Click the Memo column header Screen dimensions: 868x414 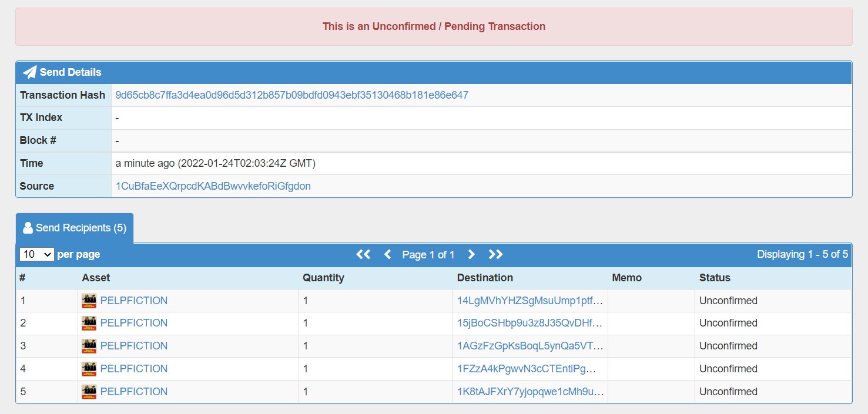coord(626,278)
